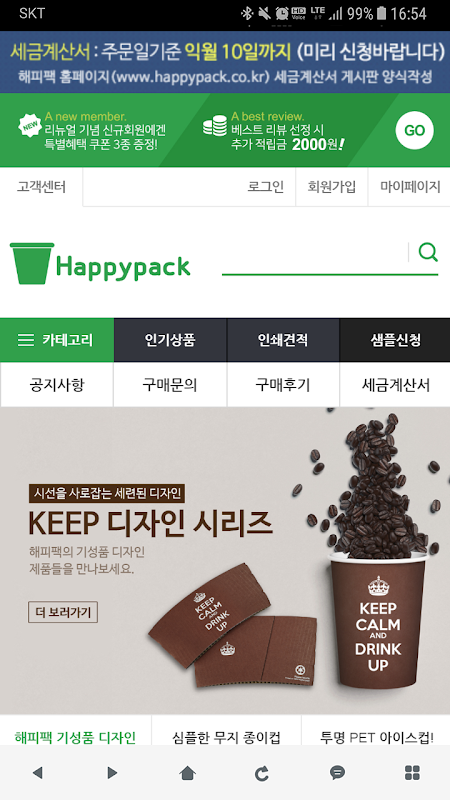The image size is (450, 800).
Task: Tap the browser forward arrow
Action: coord(112,773)
